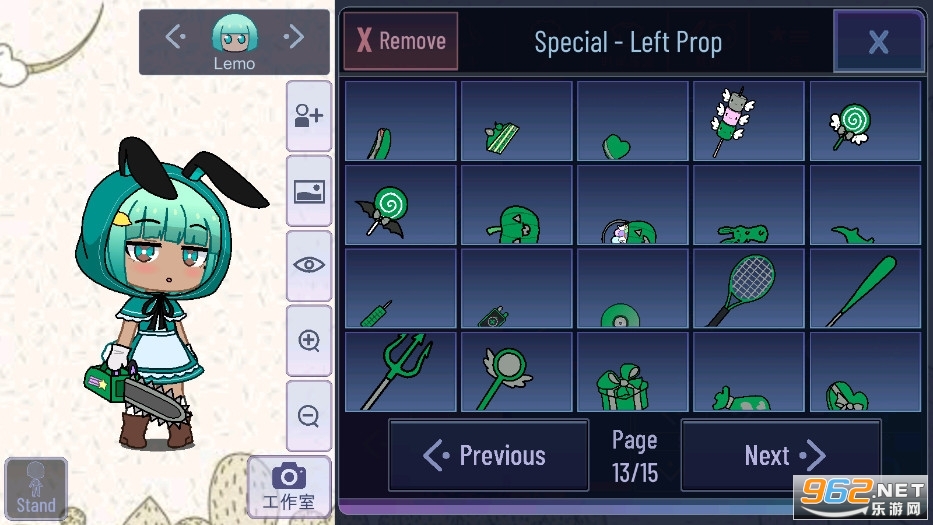Pick the green baseball bat prop
Viewport: 933px width, 525px height.
865,289
